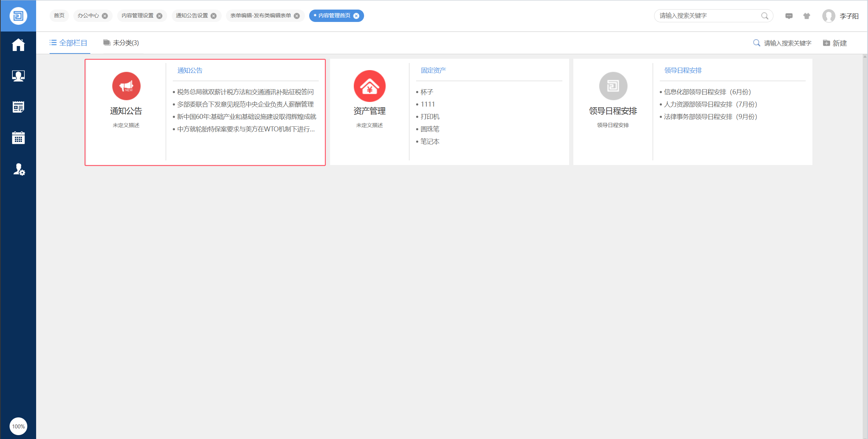Click the home icon in left sidebar
Screen dimensions: 868x439
(x=18, y=45)
